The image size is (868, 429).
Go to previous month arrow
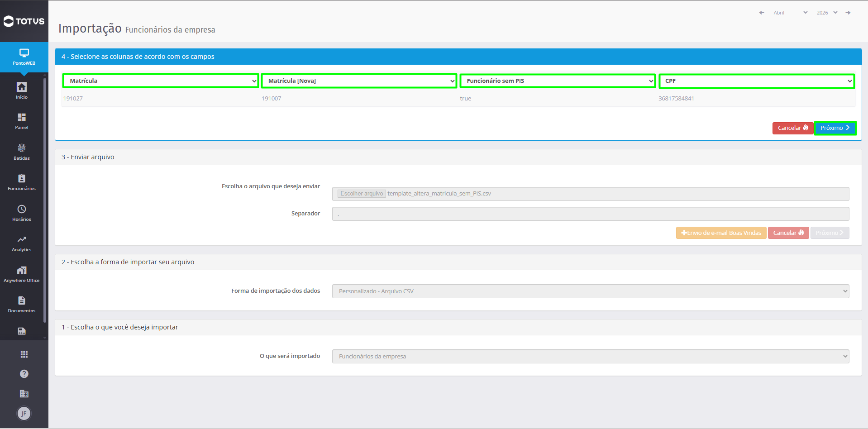click(762, 13)
